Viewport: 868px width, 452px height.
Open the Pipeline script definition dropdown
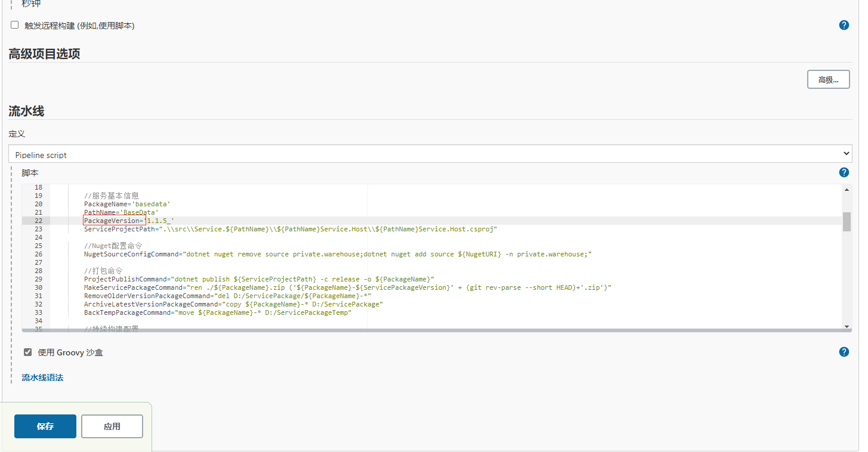point(430,153)
